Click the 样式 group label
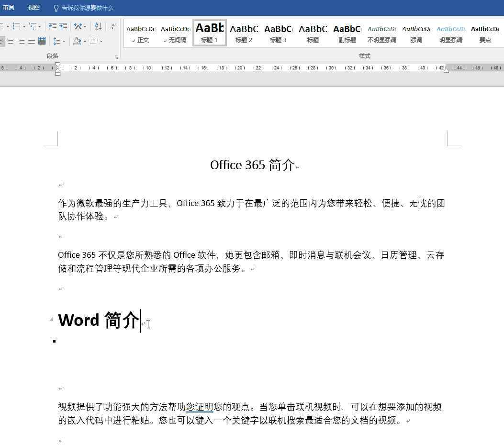 coord(364,56)
